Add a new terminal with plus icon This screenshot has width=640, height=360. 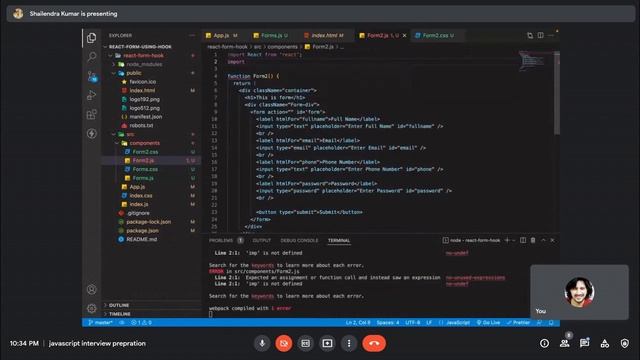point(507,240)
